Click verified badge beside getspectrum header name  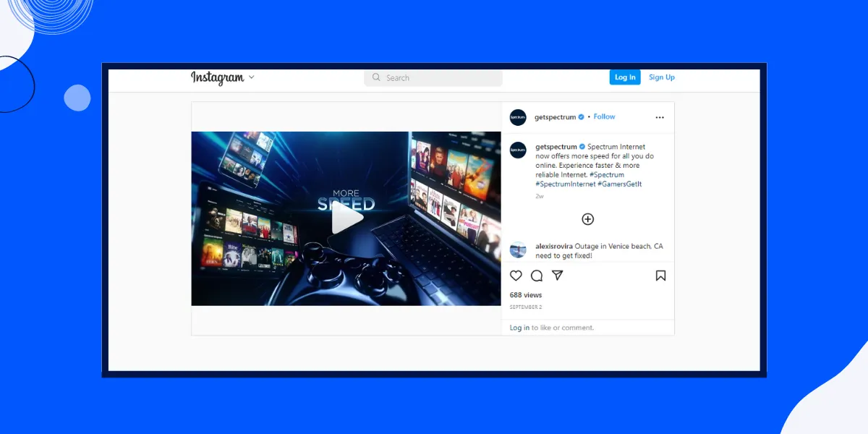pos(582,117)
